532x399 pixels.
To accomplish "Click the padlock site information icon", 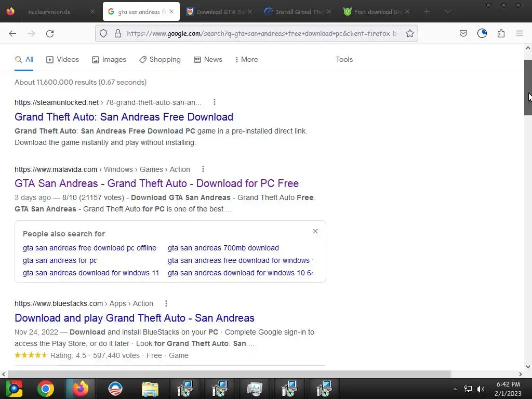I will coord(118,33).
